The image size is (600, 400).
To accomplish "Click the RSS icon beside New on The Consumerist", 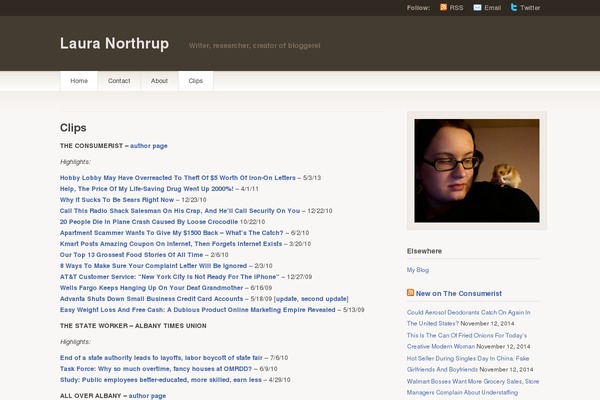I will pos(410,293).
